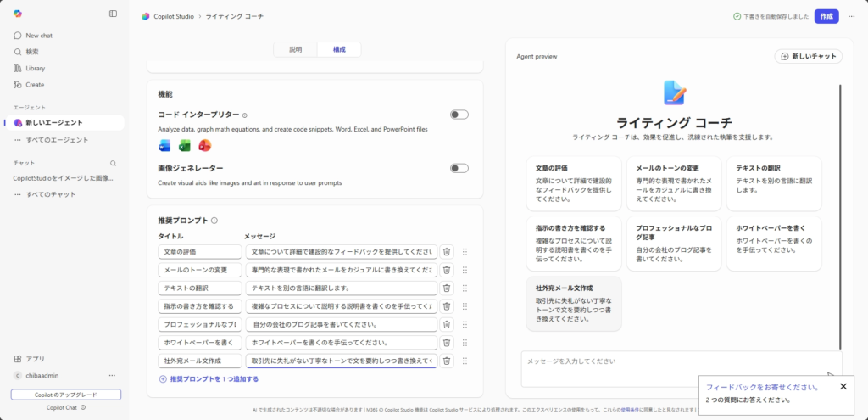Expand すべてのエージェント in the sidebar

[56, 139]
